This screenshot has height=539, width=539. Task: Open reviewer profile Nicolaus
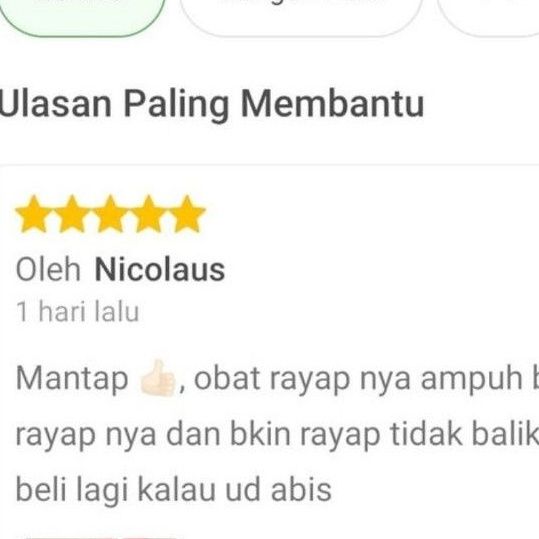tap(160, 270)
